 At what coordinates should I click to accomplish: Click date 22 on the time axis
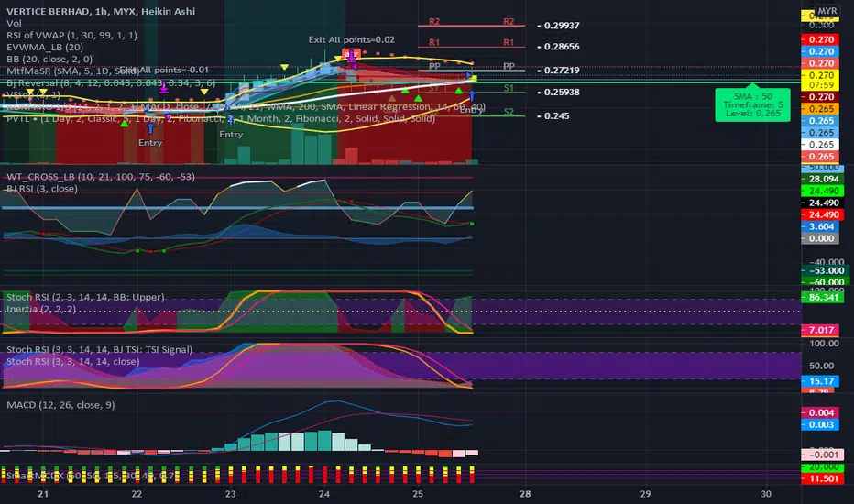[x=137, y=494]
